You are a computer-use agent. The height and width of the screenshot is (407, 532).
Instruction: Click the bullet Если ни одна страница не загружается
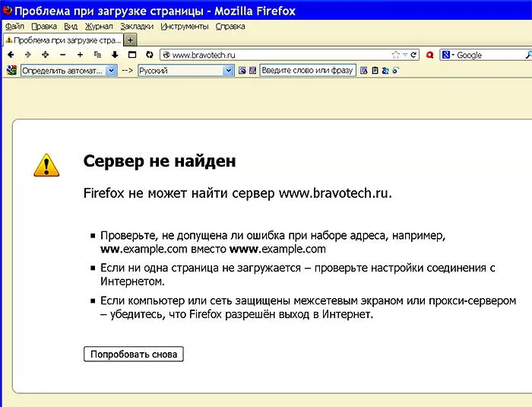(x=298, y=275)
